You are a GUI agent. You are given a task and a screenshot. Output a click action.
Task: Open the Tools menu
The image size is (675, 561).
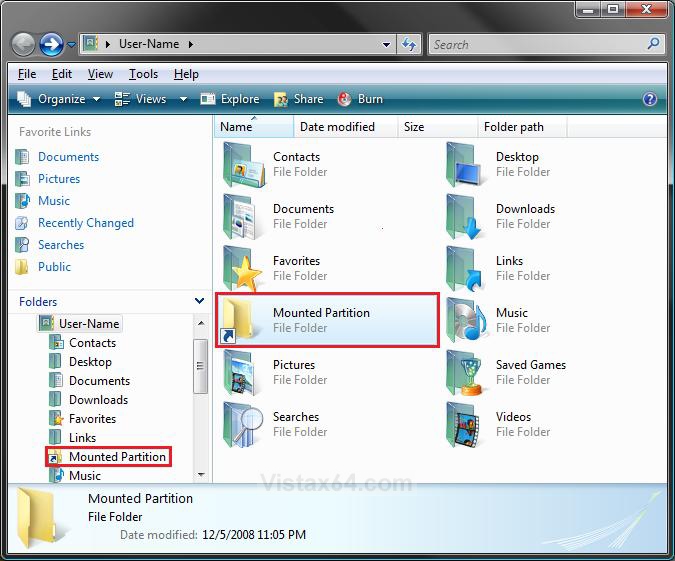click(x=143, y=74)
